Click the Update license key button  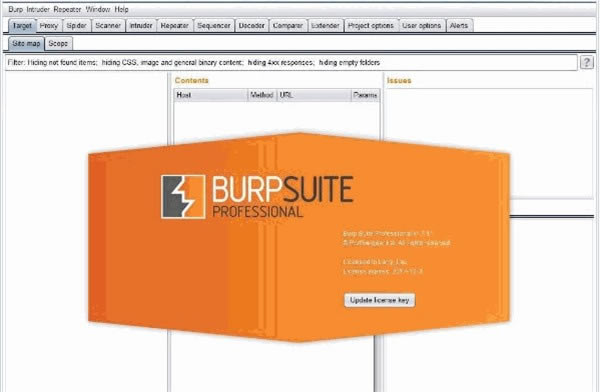click(x=379, y=300)
